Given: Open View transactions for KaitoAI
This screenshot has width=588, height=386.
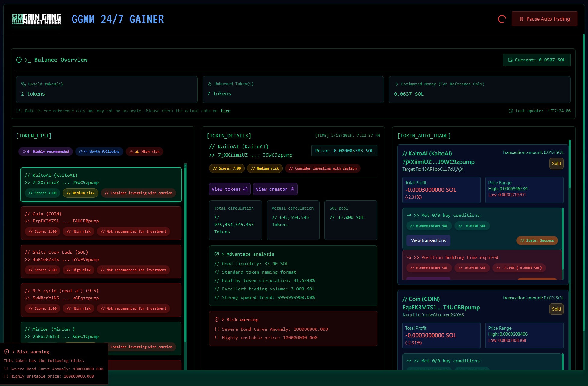Looking at the screenshot, I should pos(428,240).
